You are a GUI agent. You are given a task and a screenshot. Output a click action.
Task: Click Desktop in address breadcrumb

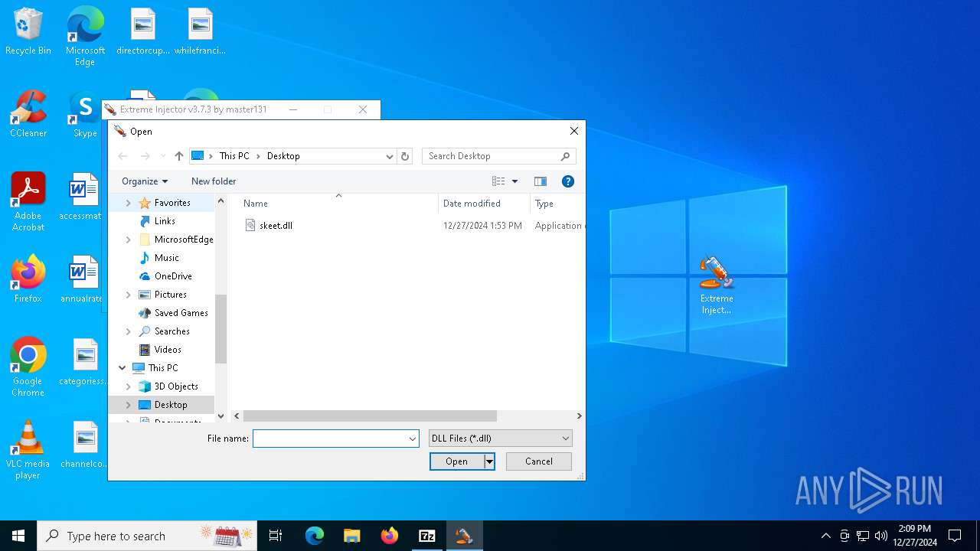pos(283,156)
